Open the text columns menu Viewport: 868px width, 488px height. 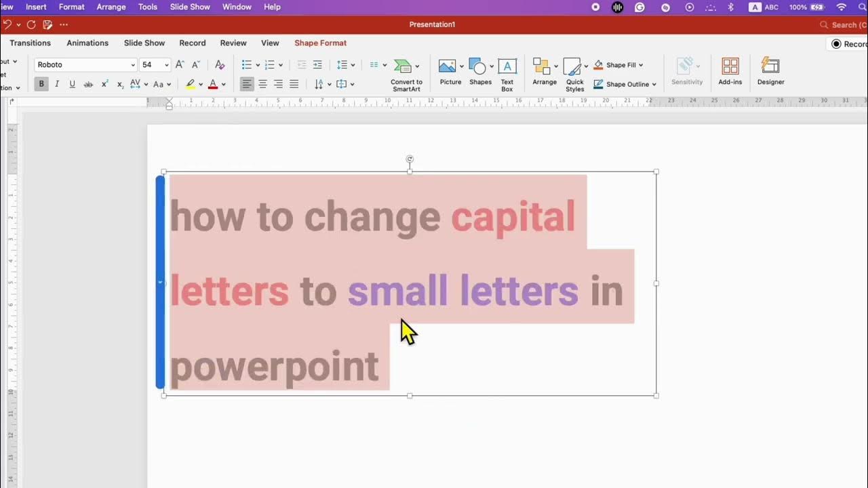(x=378, y=64)
